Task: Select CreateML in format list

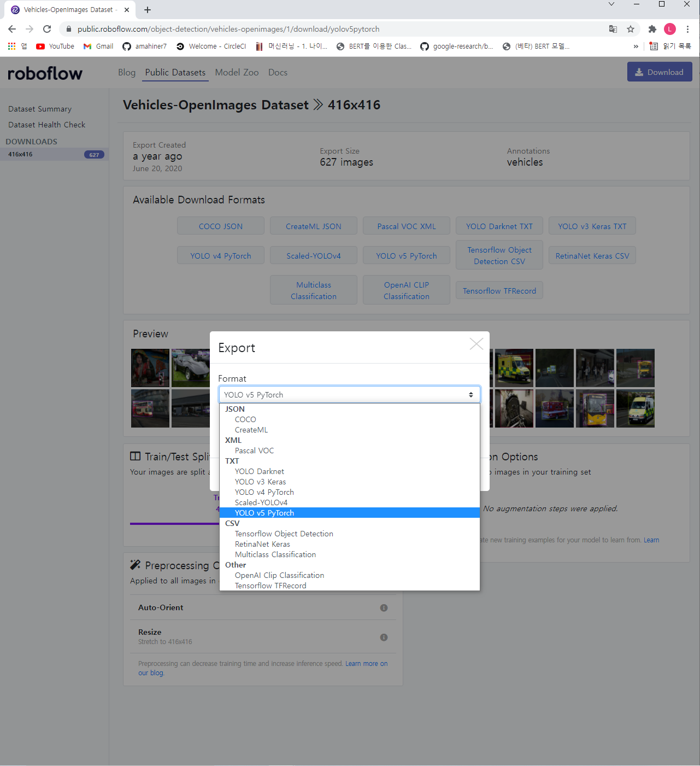Action: [350, 430]
